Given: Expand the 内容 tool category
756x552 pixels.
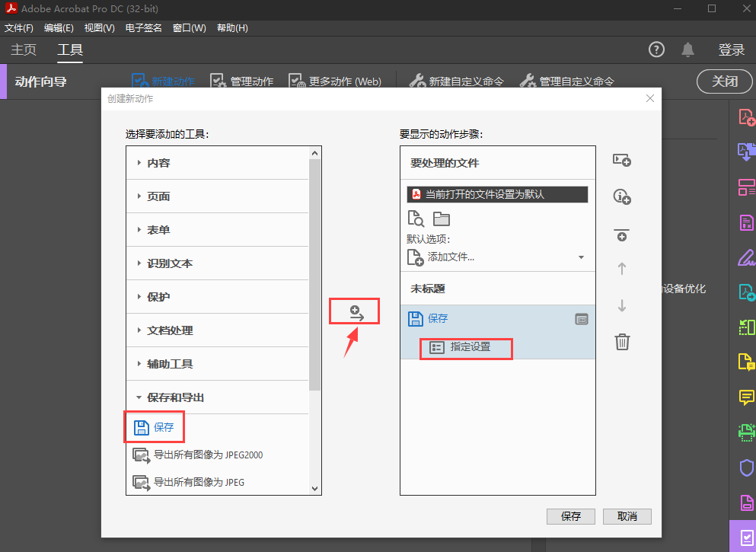Looking at the screenshot, I should pos(158,163).
